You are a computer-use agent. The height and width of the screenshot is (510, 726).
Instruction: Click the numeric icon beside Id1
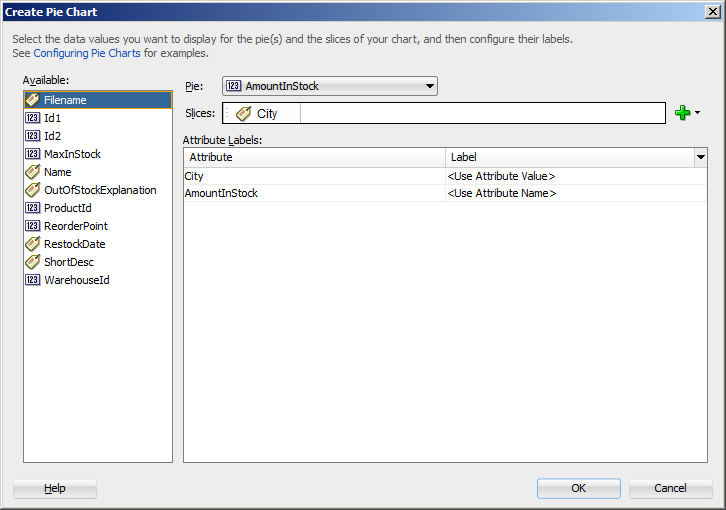point(32,118)
